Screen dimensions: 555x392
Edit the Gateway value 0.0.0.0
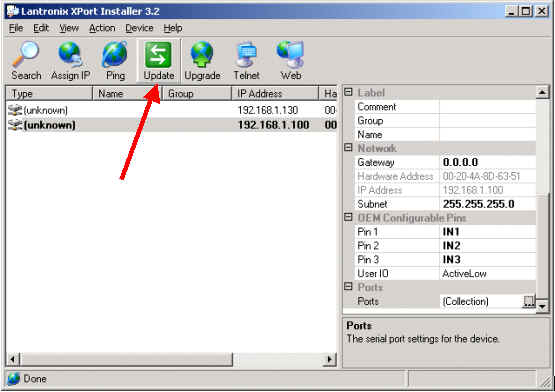(487, 162)
